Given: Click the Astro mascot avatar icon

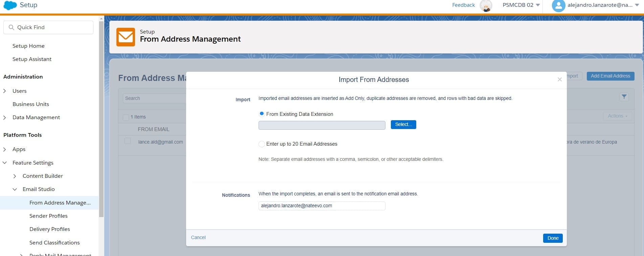Looking at the screenshot, I should [x=486, y=6].
